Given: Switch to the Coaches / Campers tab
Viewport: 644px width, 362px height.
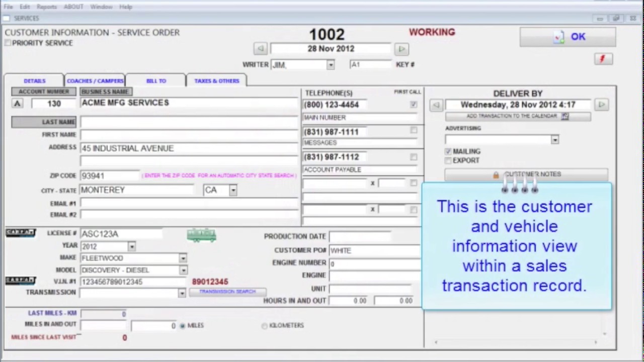Looking at the screenshot, I should (95, 80).
